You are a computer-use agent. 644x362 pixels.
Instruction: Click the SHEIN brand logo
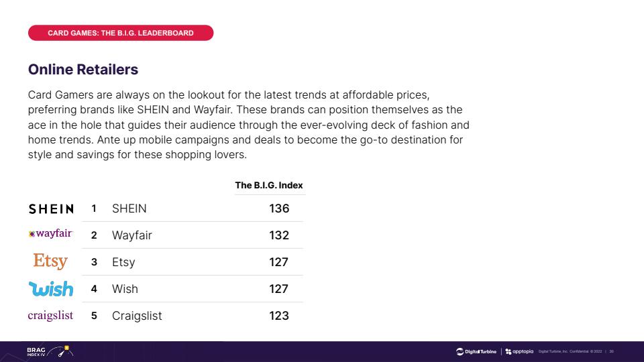coord(51,208)
